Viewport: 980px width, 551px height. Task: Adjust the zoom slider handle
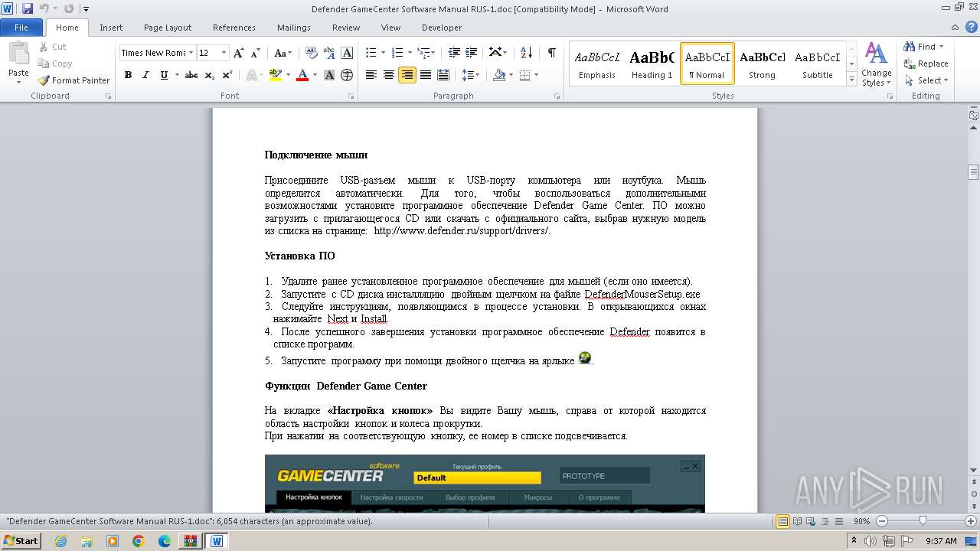[x=923, y=521]
